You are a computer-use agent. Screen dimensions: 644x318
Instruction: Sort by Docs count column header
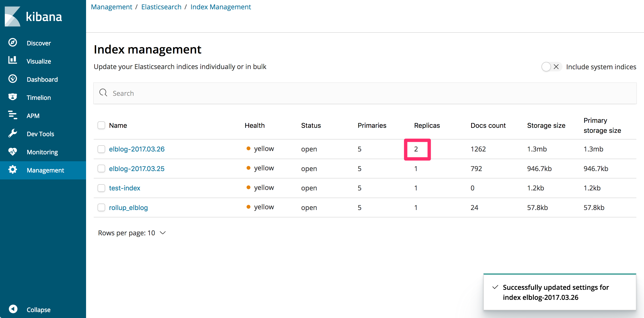tap(488, 125)
